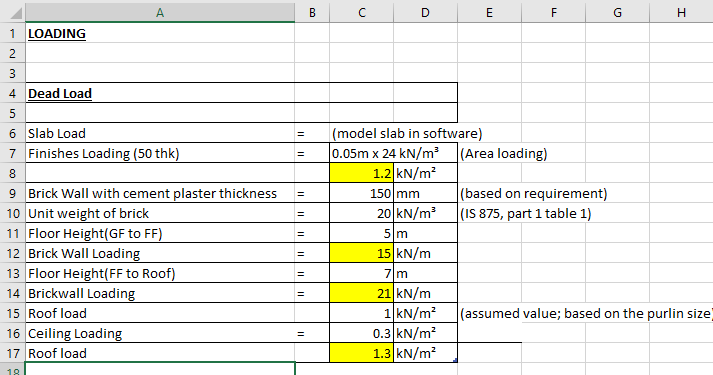Click the Select All corner triangle
Viewport: 713px width, 375px height.
tap(16, 13)
